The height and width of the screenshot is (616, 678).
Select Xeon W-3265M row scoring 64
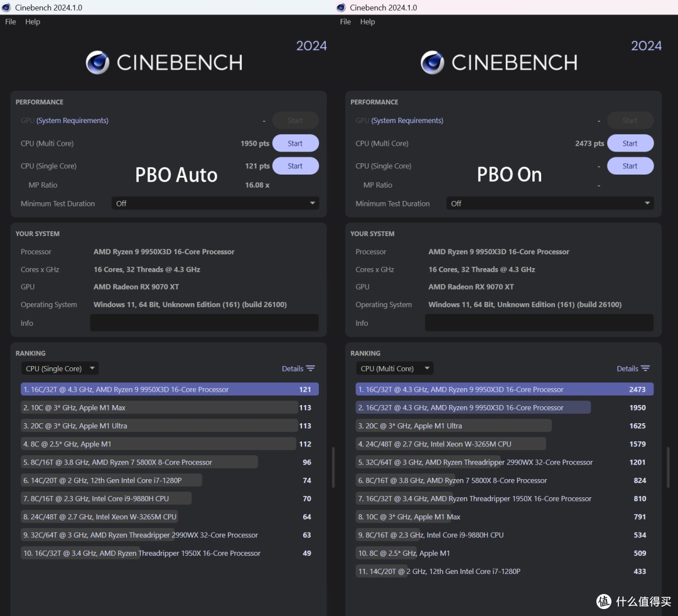(169, 517)
